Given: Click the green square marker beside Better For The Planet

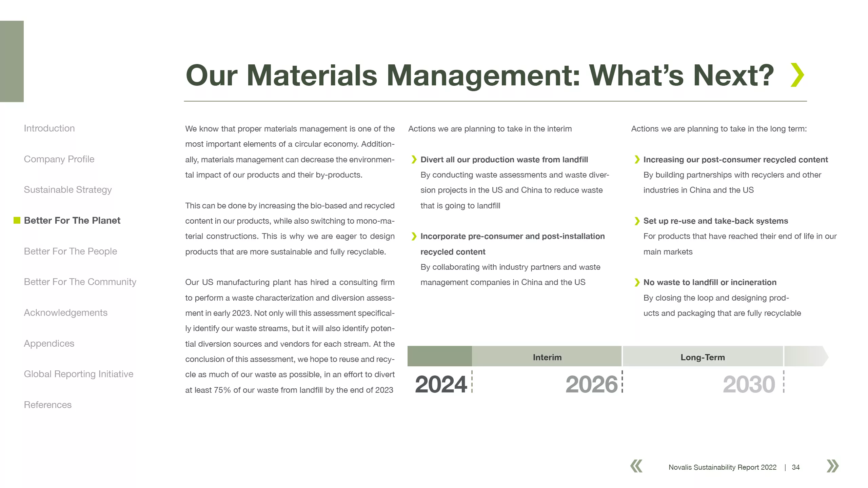Looking at the screenshot, I should (x=17, y=221).
